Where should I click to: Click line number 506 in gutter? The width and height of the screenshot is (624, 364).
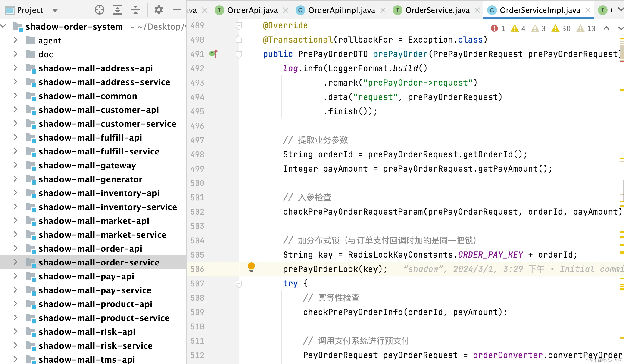197,269
